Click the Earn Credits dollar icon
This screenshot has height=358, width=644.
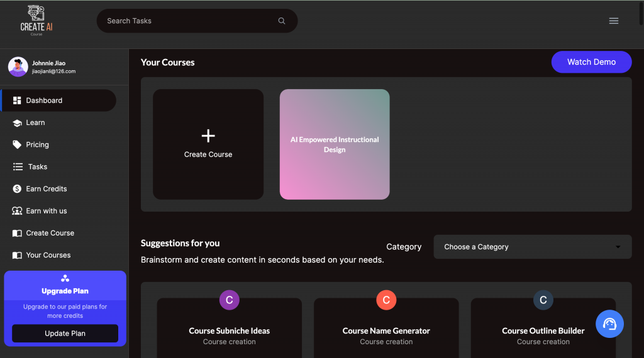tap(17, 188)
